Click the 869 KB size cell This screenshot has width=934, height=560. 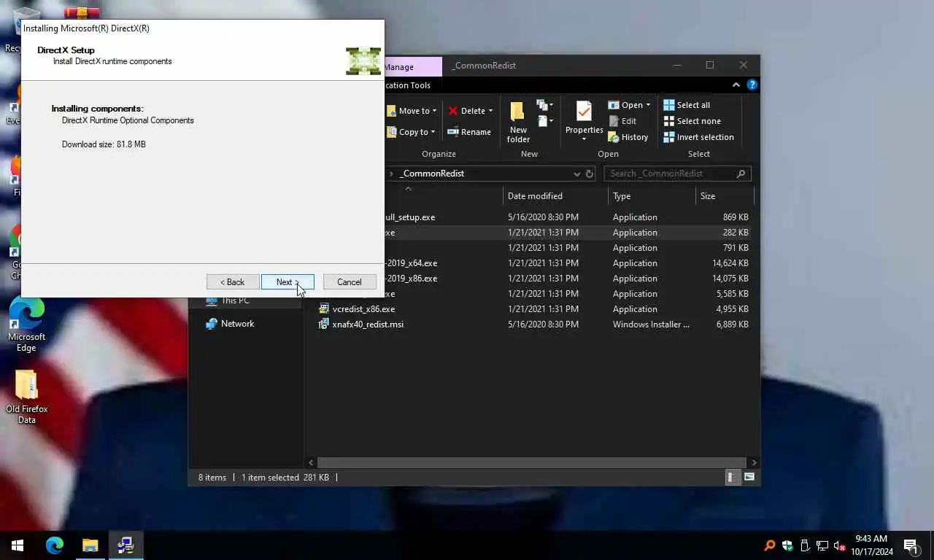point(736,217)
